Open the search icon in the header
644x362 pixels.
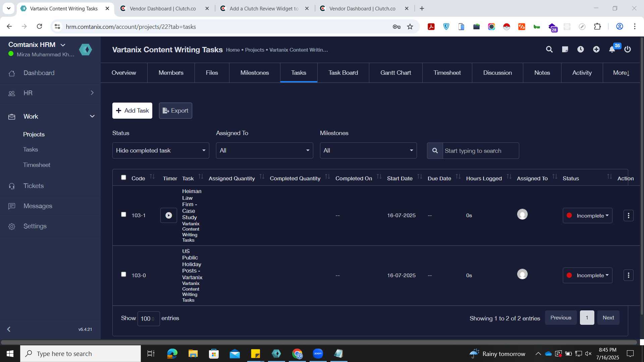[x=549, y=50]
